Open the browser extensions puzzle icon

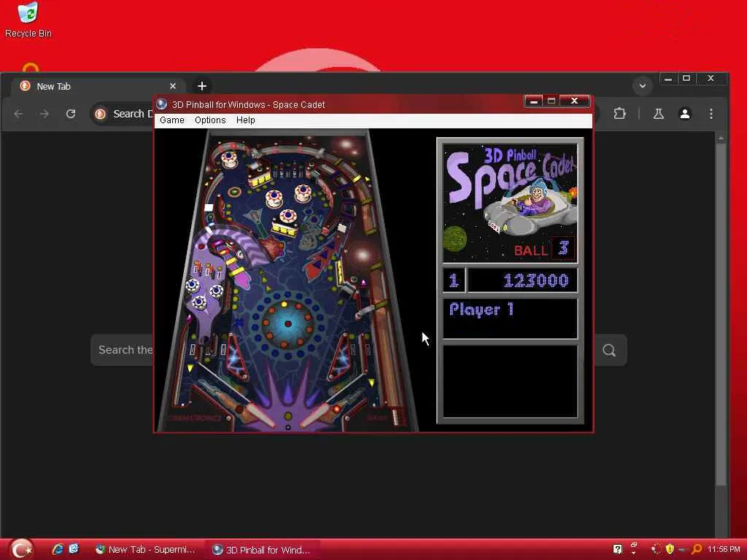619,114
